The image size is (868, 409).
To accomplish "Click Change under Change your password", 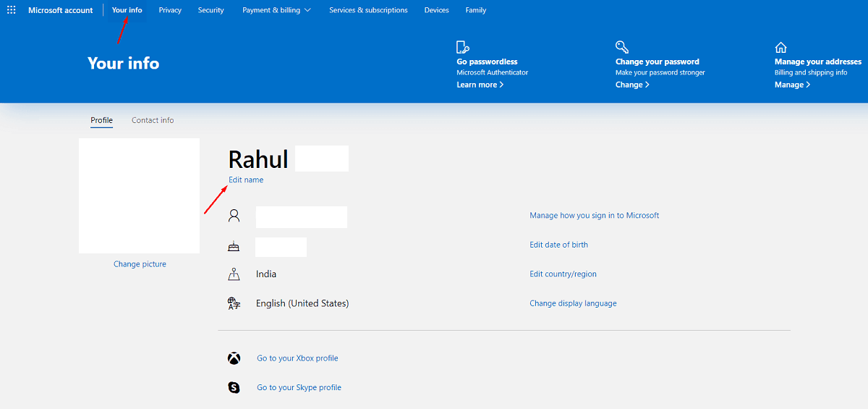I will (x=633, y=85).
